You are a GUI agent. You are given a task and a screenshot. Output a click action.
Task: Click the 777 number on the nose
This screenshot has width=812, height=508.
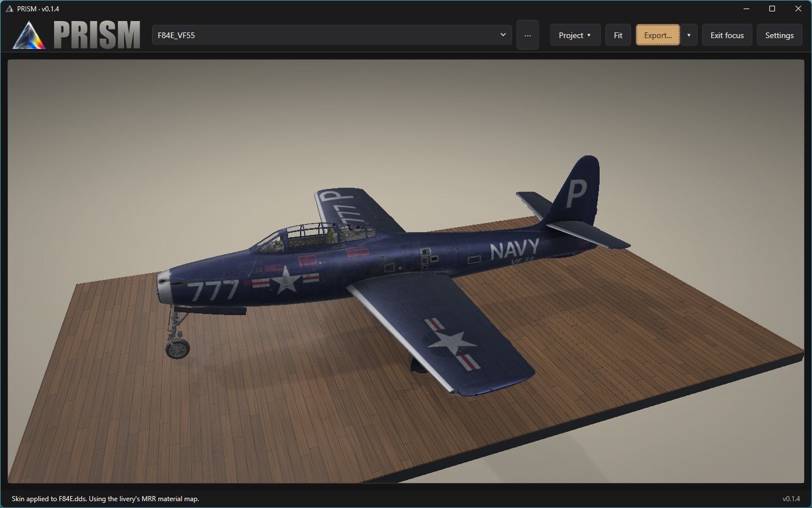click(x=214, y=290)
